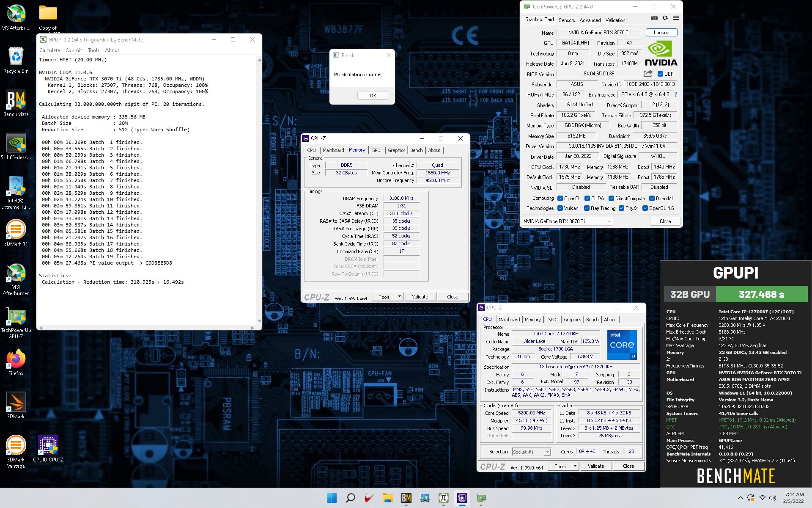Click GPUPI vertical scrollbar up arrow
Screen dimensions: 812x508
click(x=259, y=60)
